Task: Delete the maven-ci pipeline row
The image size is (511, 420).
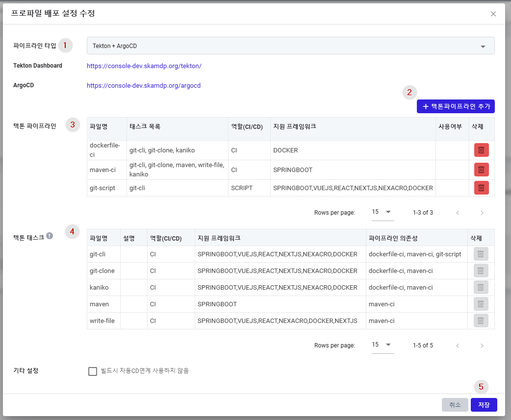Action: (481, 170)
